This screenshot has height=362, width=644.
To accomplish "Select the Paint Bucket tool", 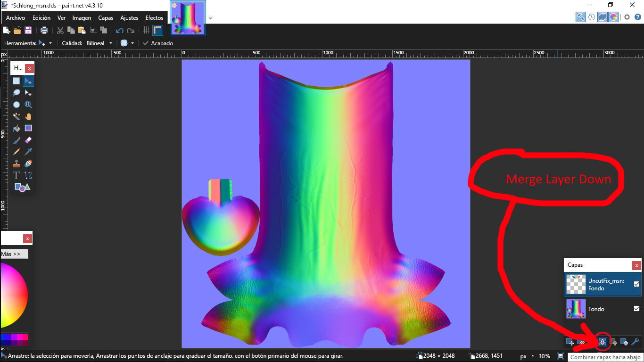I will (17, 128).
